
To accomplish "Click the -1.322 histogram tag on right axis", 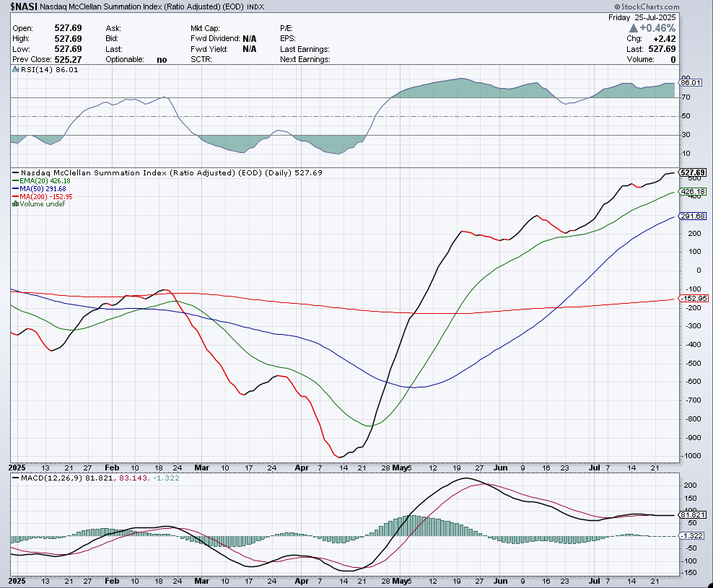I will [692, 536].
